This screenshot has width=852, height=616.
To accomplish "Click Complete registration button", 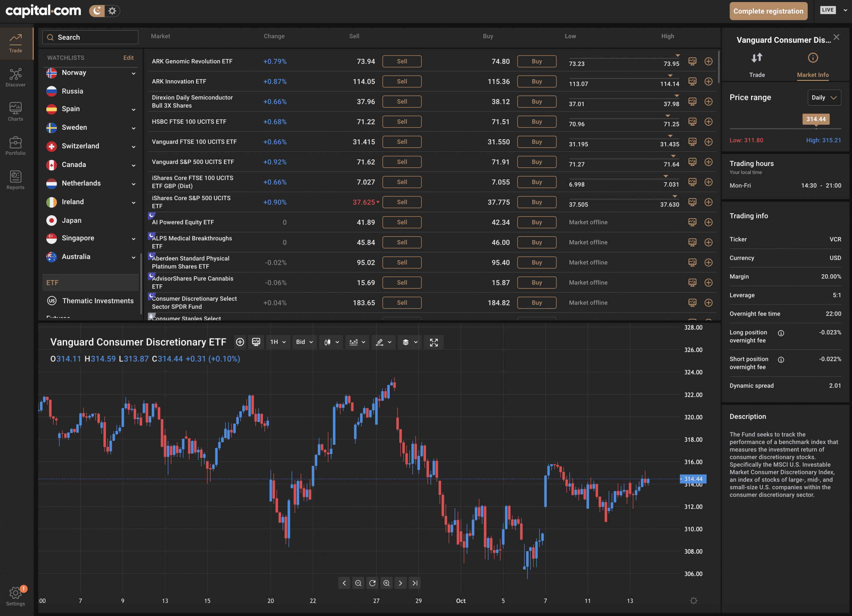I will (768, 11).
